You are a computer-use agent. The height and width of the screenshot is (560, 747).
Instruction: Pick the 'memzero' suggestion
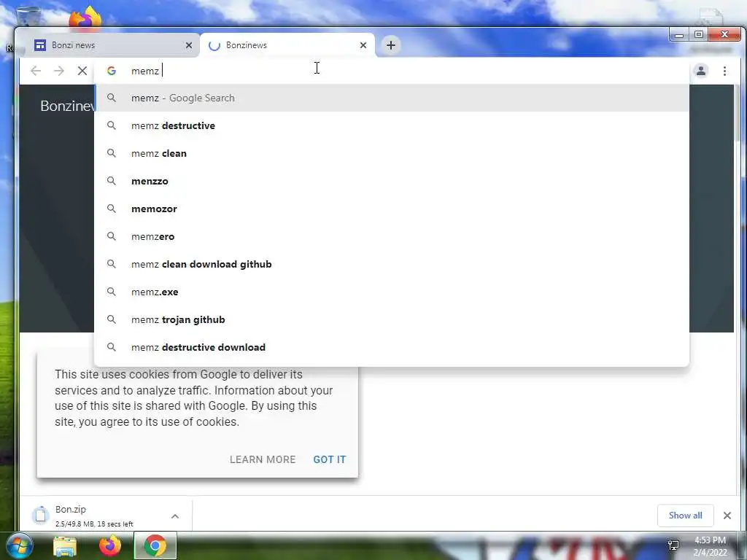[392, 236]
